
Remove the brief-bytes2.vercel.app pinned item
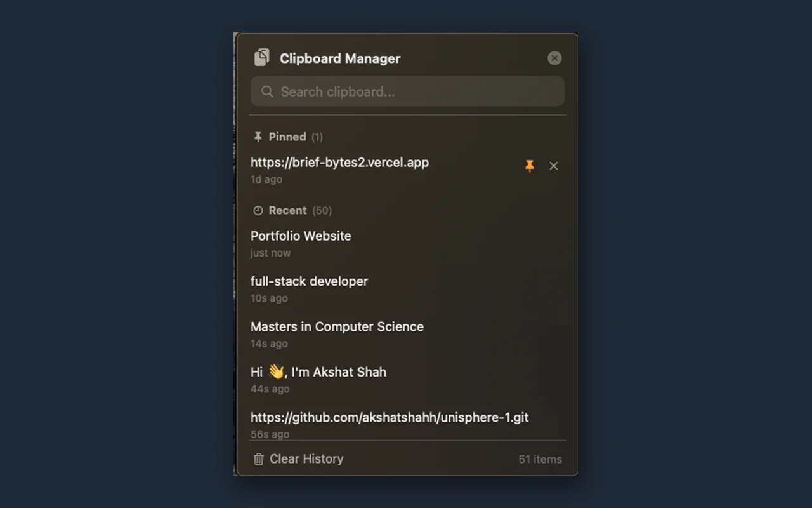[554, 166]
